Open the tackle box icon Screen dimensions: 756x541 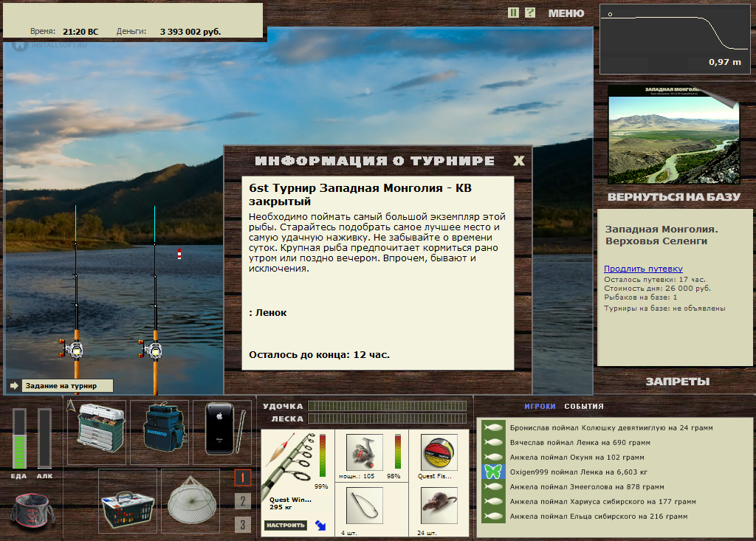point(100,428)
